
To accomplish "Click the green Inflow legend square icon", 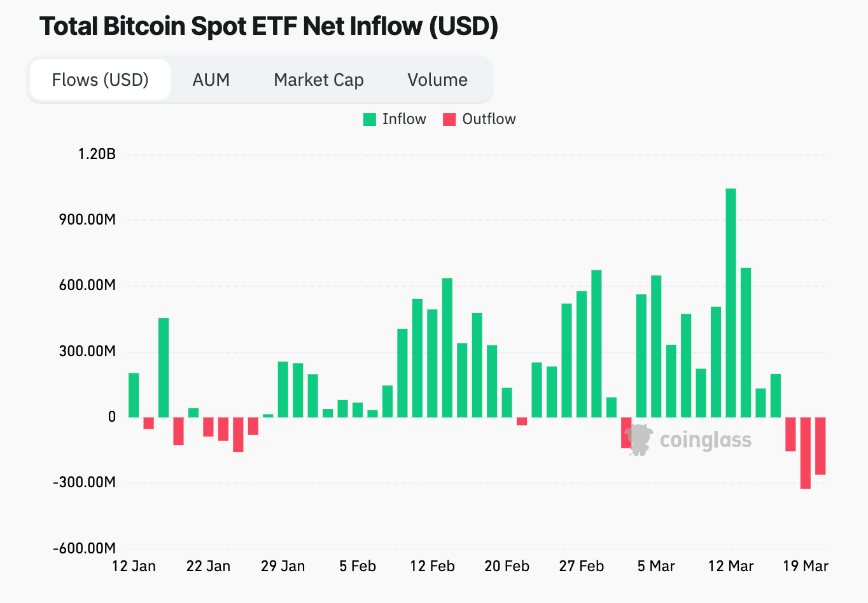I will click(x=369, y=119).
